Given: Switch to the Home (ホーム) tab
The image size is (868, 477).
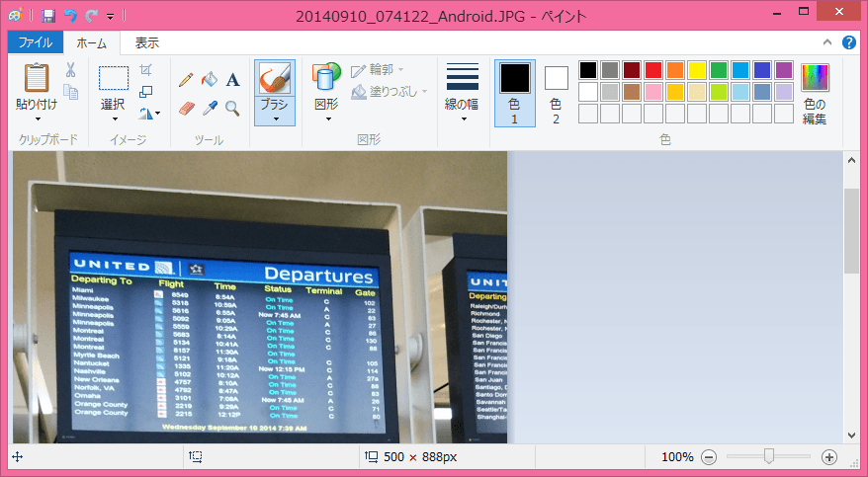Looking at the screenshot, I should (91, 42).
